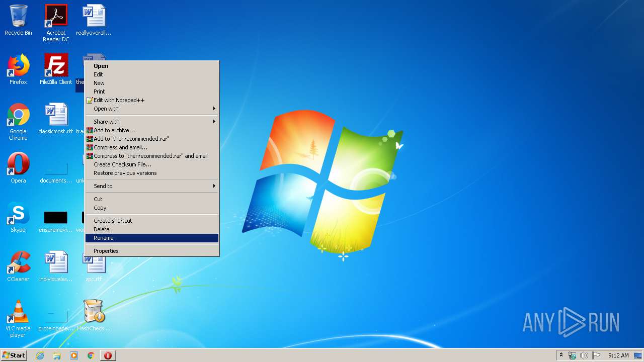The height and width of the screenshot is (362, 644).
Task: Open the Start menu
Action: point(14,355)
